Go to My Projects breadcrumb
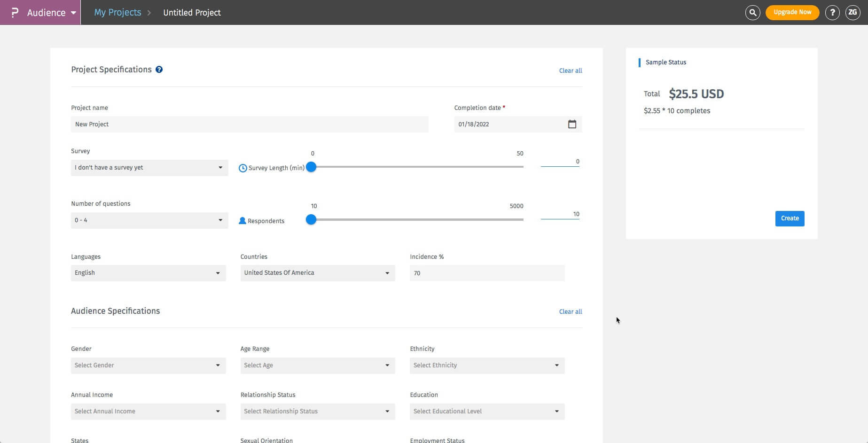This screenshot has width=868, height=443. tap(117, 13)
